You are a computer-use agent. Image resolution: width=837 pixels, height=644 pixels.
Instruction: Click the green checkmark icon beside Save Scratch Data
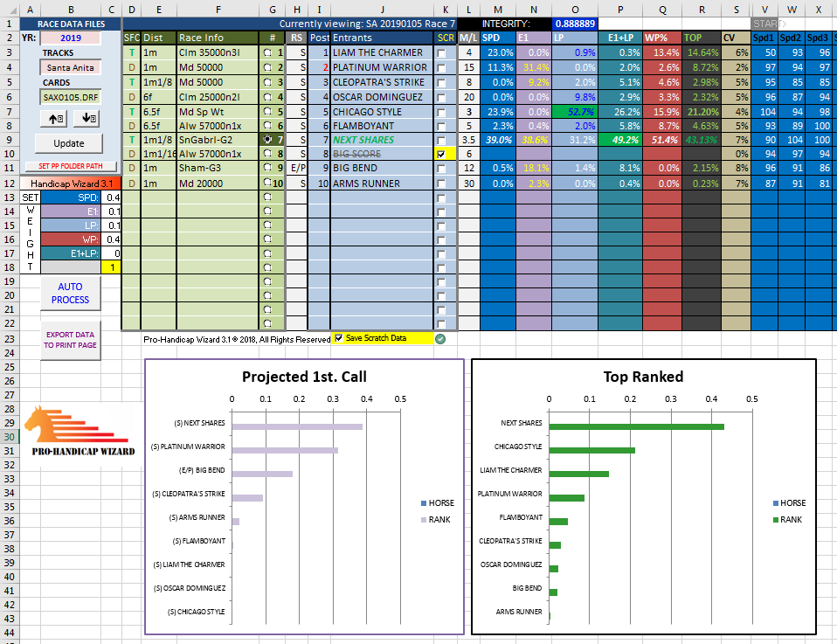point(440,339)
